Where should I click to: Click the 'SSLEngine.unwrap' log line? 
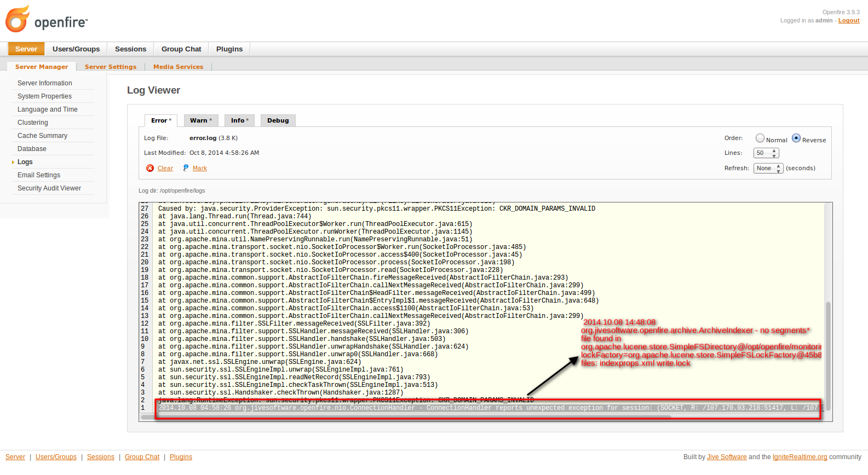tap(260, 362)
